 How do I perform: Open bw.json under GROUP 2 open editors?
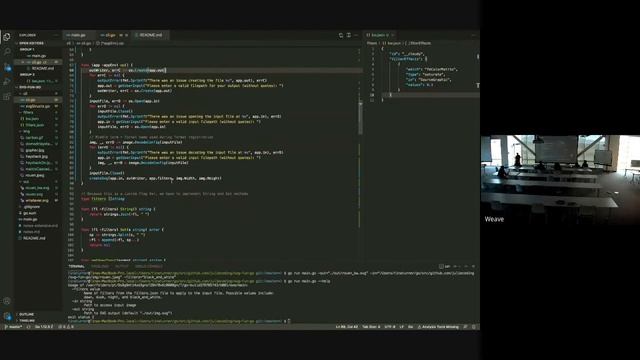(x=38, y=81)
